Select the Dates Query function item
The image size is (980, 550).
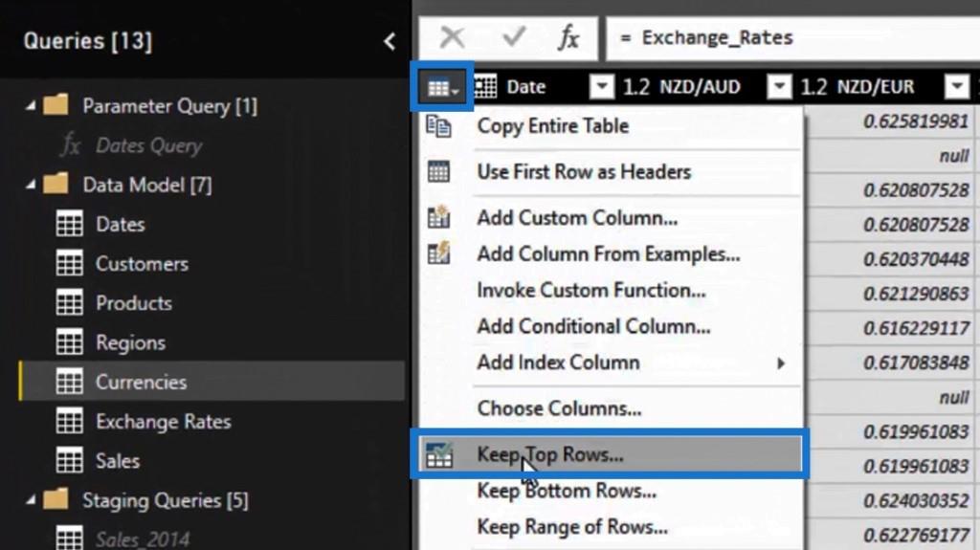[148, 146]
